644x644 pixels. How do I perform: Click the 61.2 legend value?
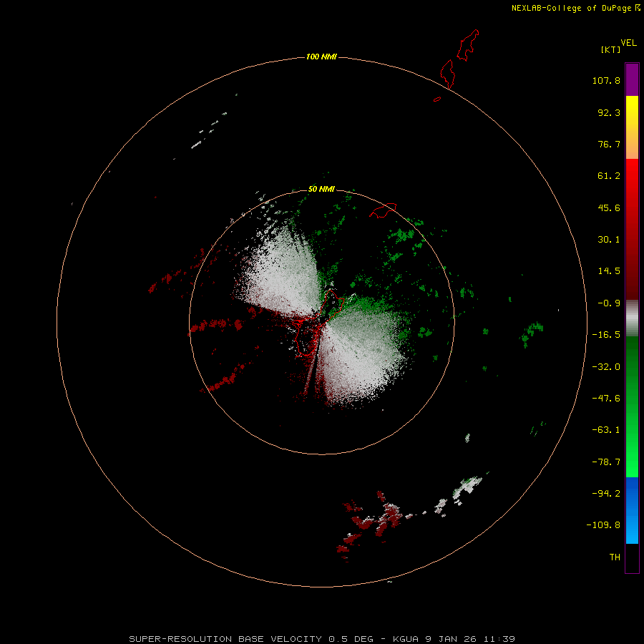(x=609, y=176)
